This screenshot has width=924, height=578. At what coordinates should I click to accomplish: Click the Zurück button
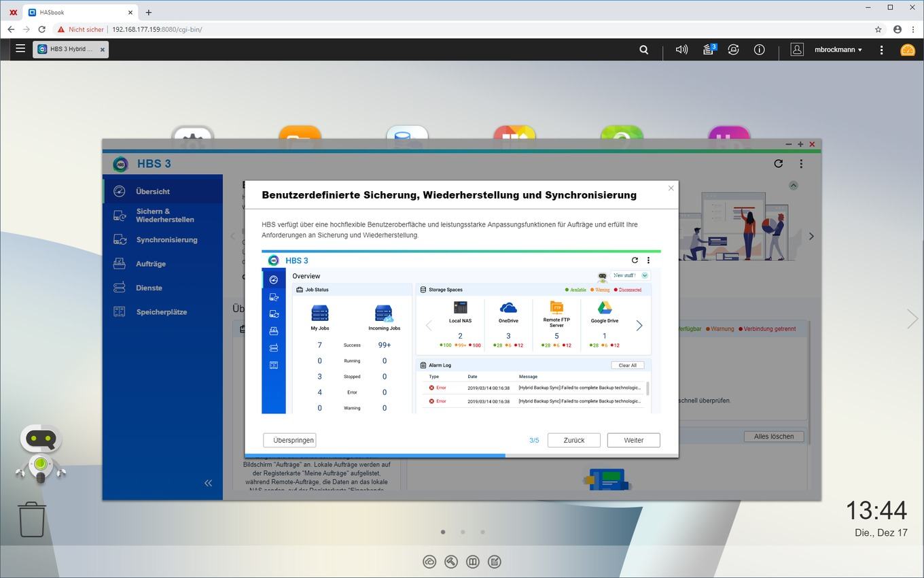tap(574, 440)
